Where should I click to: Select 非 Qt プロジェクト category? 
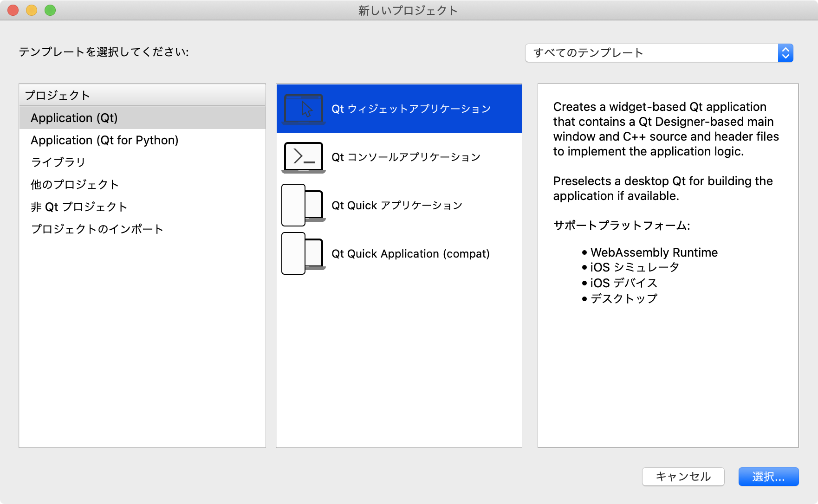click(143, 207)
